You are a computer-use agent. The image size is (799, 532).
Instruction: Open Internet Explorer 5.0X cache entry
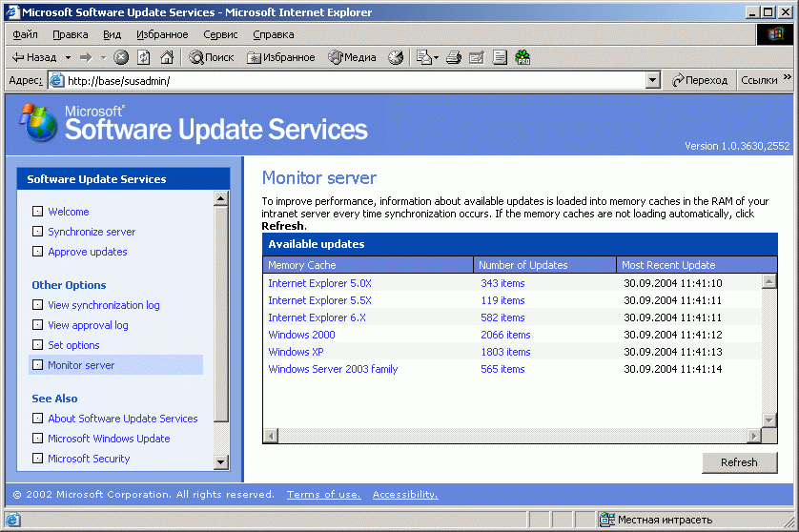tap(320, 283)
